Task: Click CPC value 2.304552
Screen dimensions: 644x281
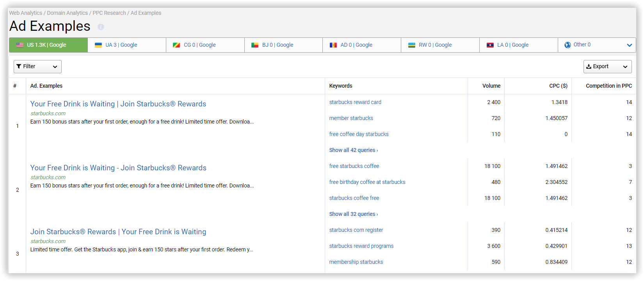Action: 557,182
